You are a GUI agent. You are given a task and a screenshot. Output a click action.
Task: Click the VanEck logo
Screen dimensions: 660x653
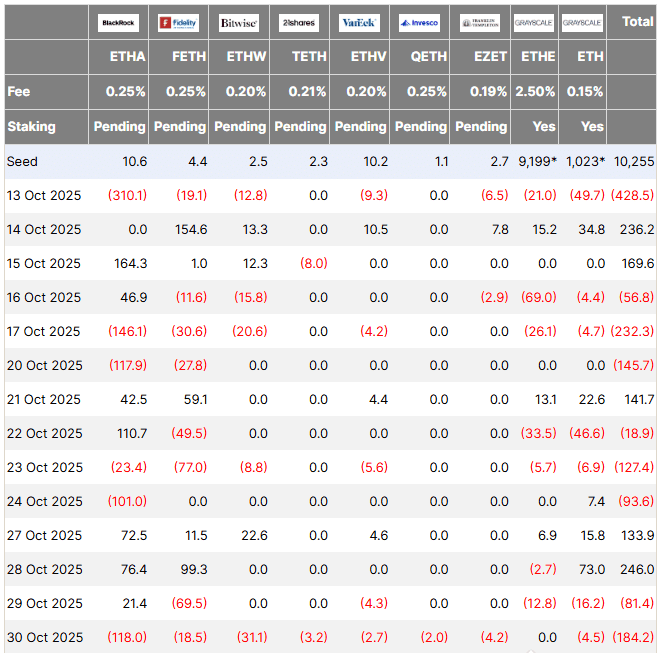pos(359,23)
